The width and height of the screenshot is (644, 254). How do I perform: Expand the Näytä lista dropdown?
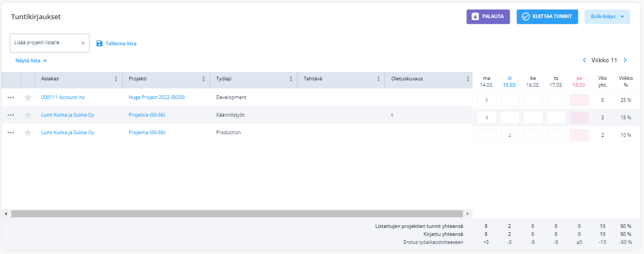(31, 61)
